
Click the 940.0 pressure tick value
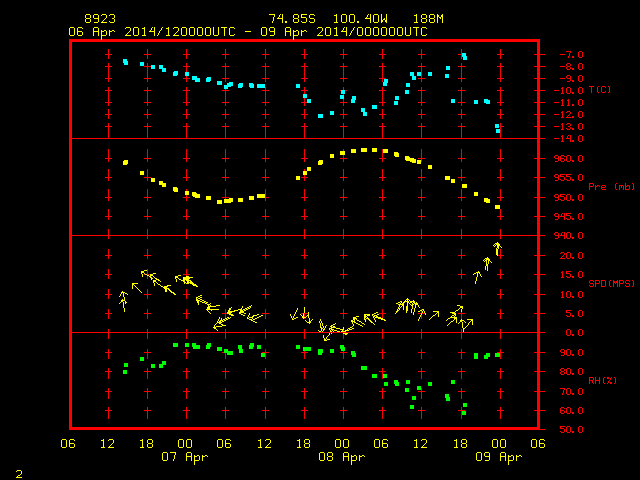[x=569, y=236]
